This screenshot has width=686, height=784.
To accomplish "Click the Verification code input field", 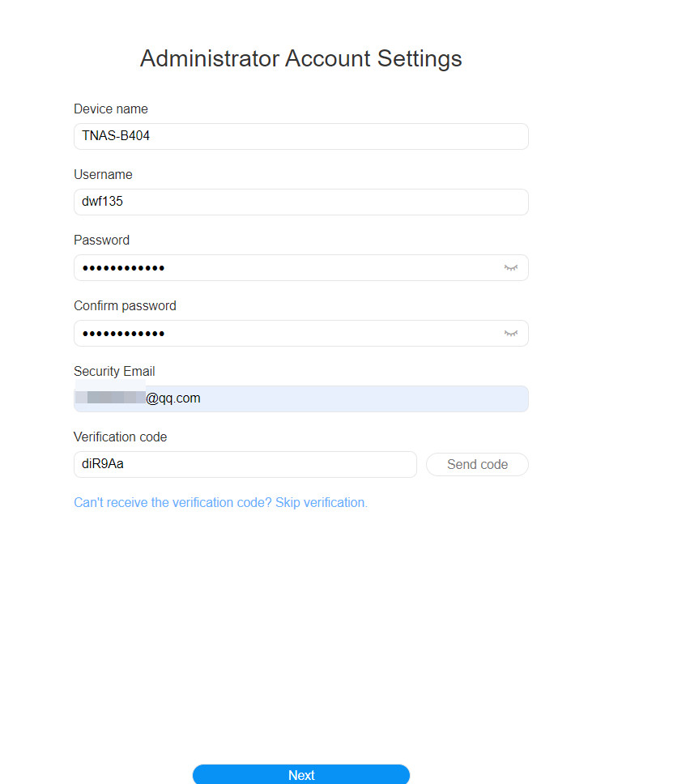I will (245, 465).
